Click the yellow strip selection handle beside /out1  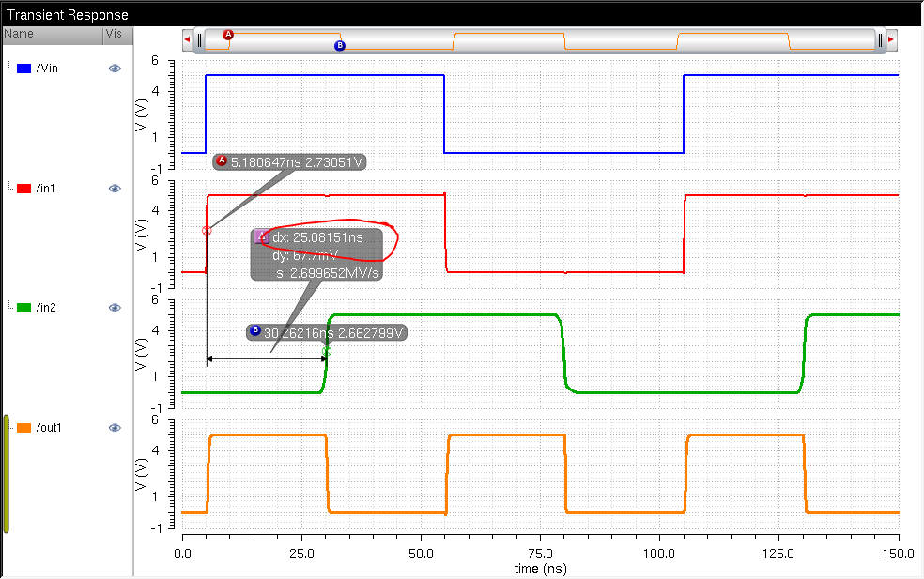[x=7, y=474]
